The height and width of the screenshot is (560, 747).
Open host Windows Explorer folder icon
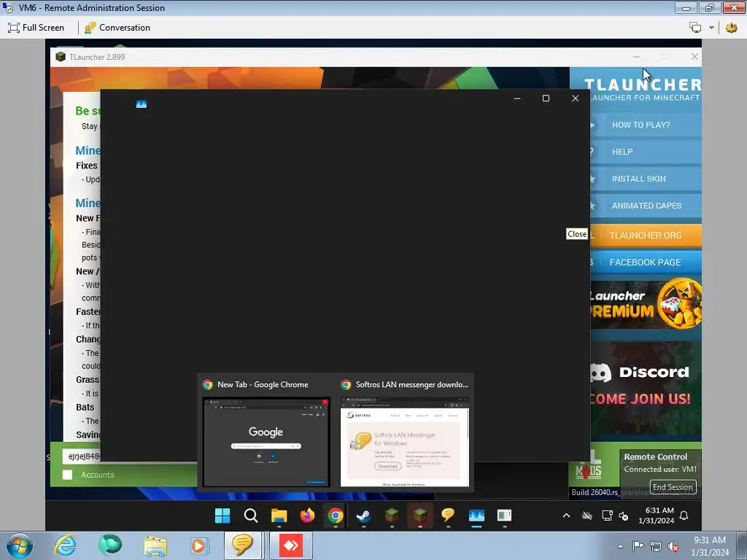[x=155, y=545]
